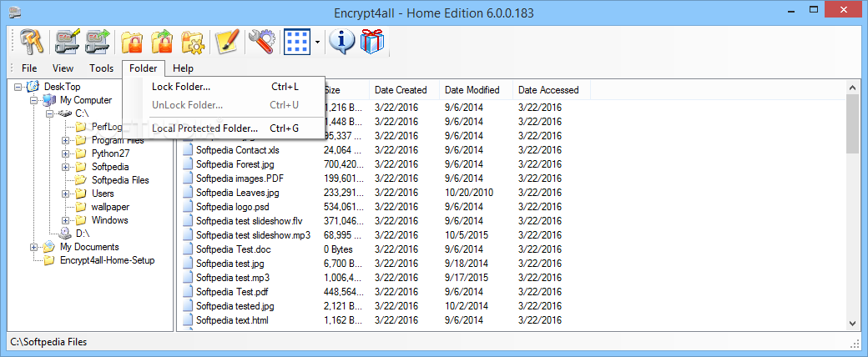The image size is (868, 357).
Task: Expand the Users folder node
Action: click(65, 194)
